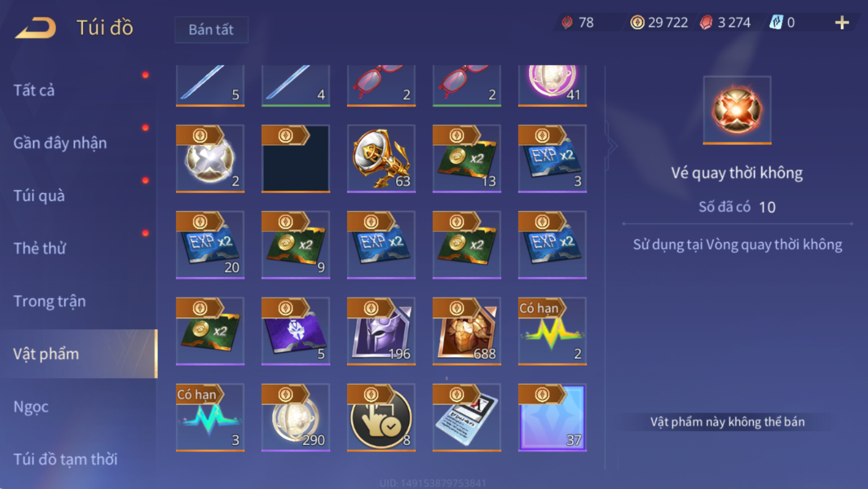Tap the golden back arrow icon

[35, 28]
